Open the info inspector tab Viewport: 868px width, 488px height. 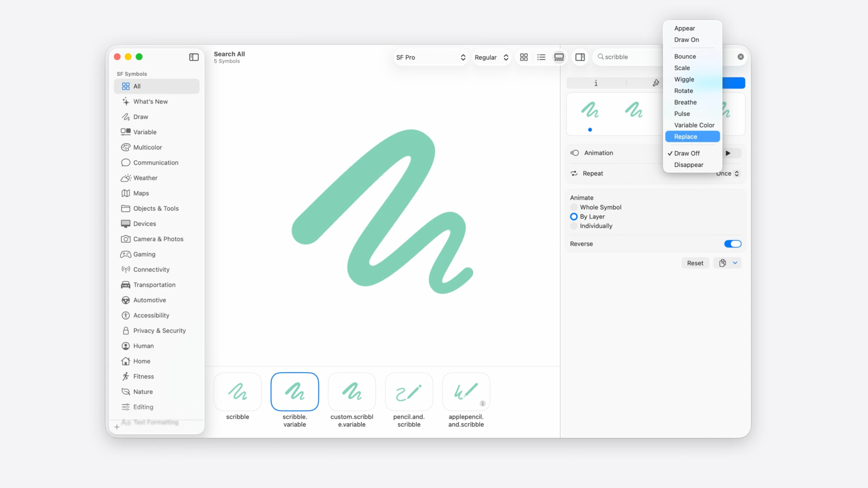click(x=596, y=83)
